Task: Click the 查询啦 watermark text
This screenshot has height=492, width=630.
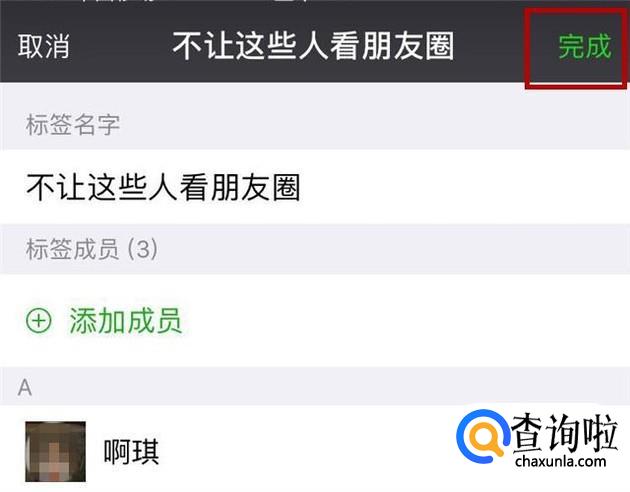Action: pyautogui.click(x=565, y=434)
